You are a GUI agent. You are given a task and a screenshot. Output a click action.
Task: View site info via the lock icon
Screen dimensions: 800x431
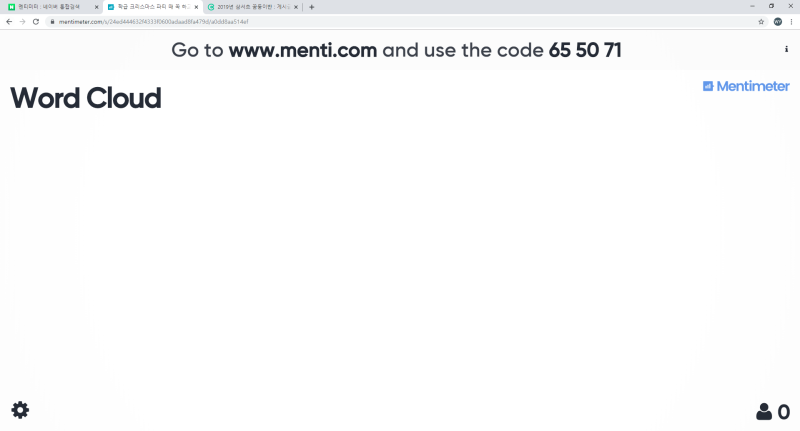click(52, 21)
